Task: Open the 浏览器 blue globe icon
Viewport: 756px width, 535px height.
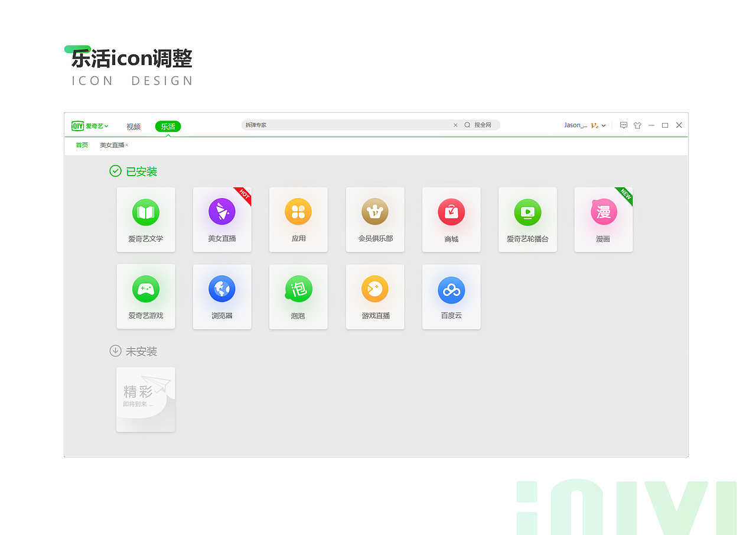Action: pyautogui.click(x=221, y=289)
